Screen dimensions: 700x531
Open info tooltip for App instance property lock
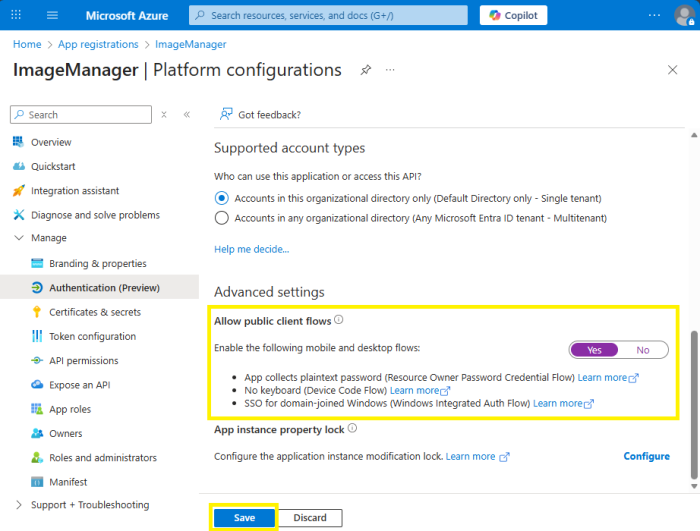click(352, 429)
